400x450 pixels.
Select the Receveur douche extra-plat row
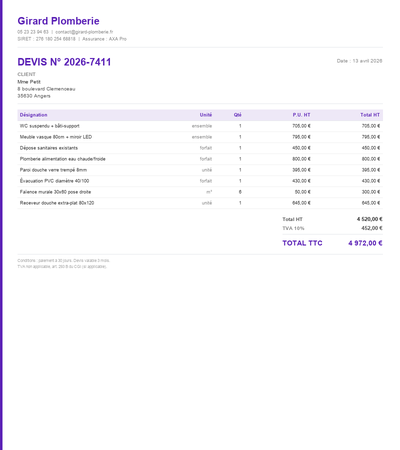coord(200,203)
